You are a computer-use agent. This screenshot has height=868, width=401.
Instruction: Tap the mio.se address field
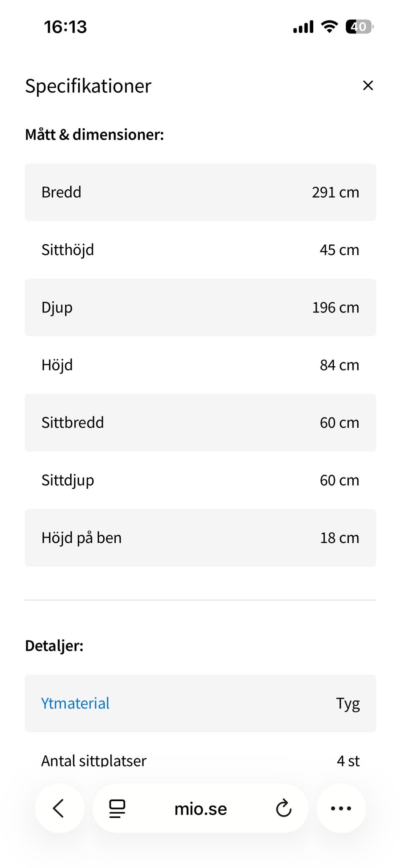(200, 809)
